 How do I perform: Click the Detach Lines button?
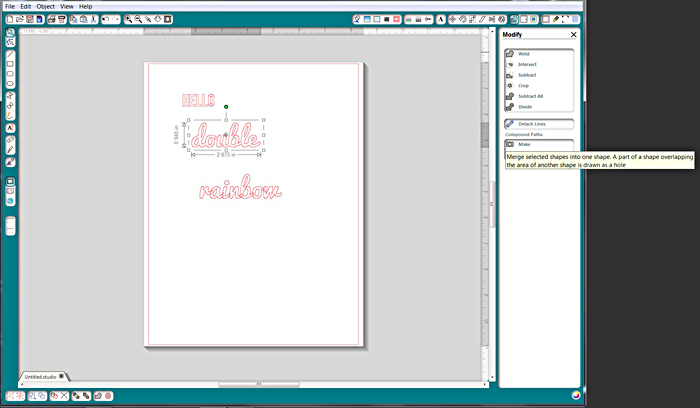click(x=539, y=124)
